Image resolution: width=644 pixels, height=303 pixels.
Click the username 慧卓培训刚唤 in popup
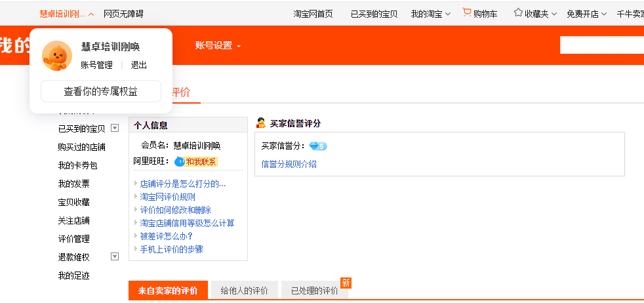point(110,47)
